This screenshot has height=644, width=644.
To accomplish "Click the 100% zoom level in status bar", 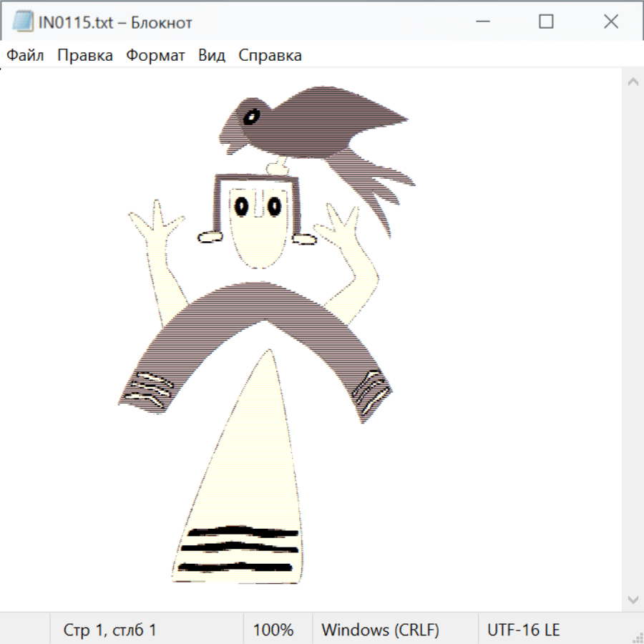I will (x=273, y=630).
